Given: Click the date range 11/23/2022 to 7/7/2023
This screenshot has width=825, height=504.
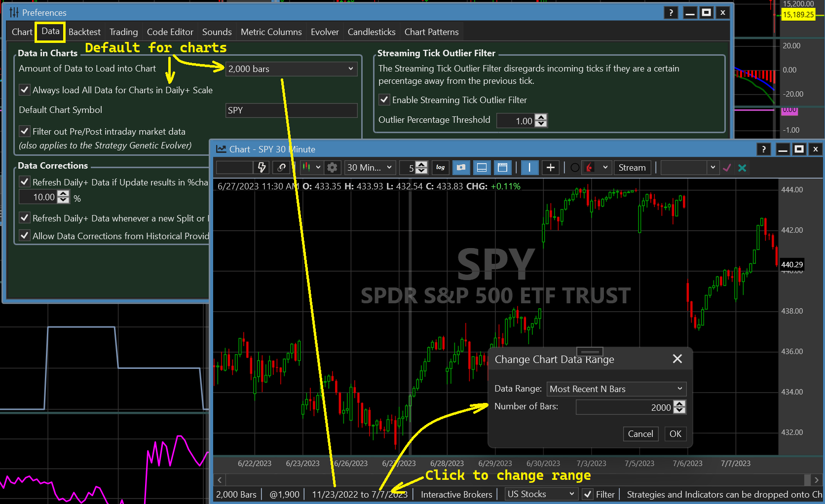Looking at the screenshot, I should click(360, 494).
